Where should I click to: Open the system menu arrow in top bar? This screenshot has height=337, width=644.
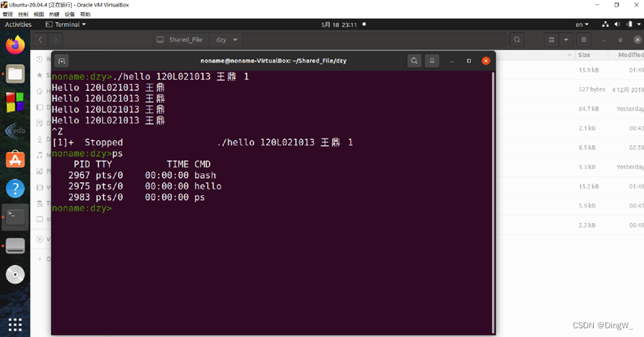click(x=639, y=24)
